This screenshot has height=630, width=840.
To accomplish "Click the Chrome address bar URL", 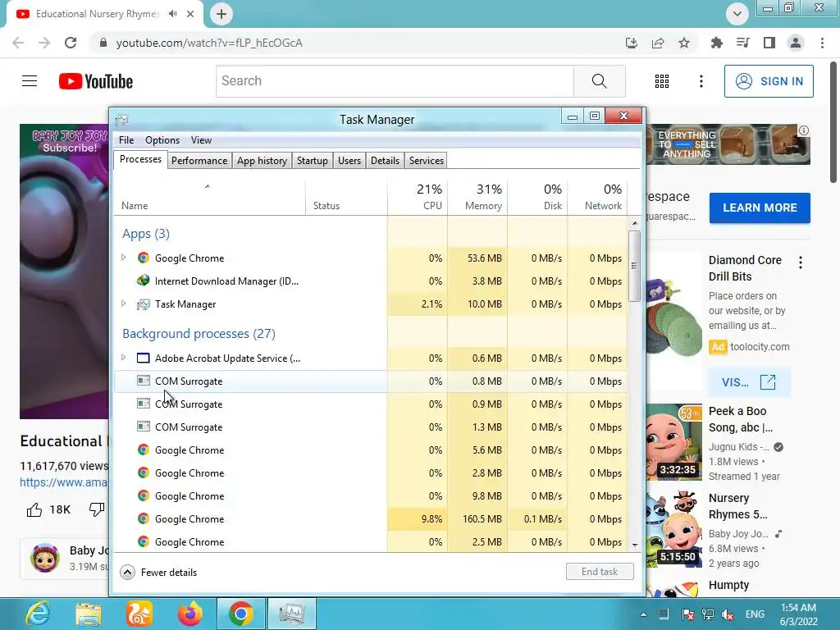I will [209, 43].
